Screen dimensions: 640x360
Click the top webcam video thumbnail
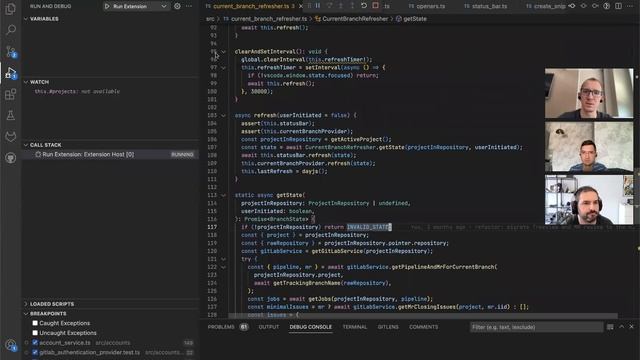pyautogui.click(x=589, y=93)
